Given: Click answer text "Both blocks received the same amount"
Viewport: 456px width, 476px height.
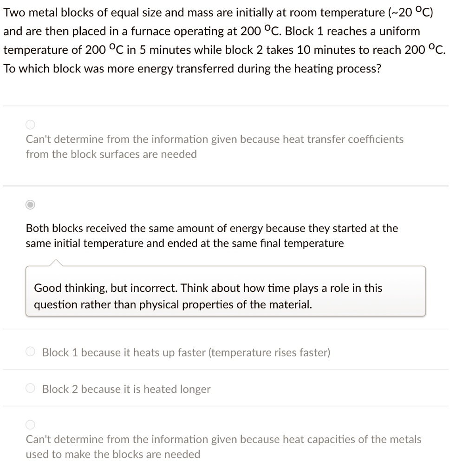Looking at the screenshot, I should coord(212,228).
